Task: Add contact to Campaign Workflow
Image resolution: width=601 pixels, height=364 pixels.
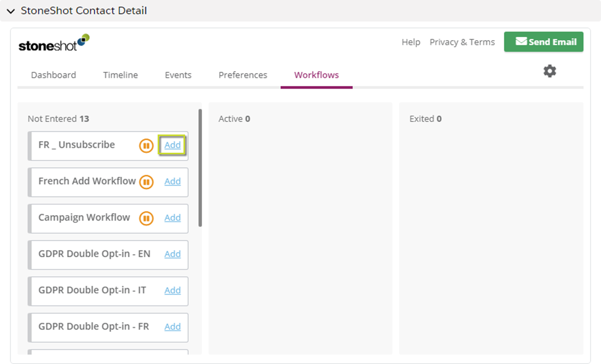Action: [x=172, y=217]
